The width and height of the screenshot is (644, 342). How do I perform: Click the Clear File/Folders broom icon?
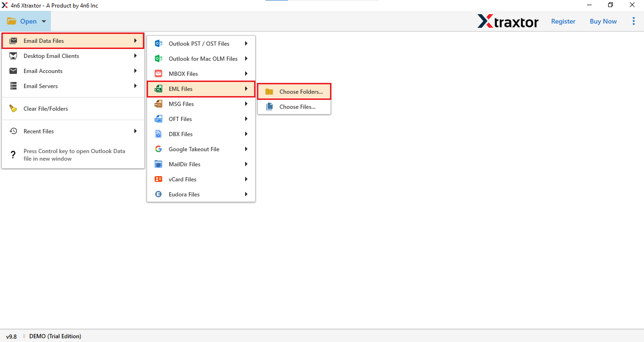pos(13,108)
